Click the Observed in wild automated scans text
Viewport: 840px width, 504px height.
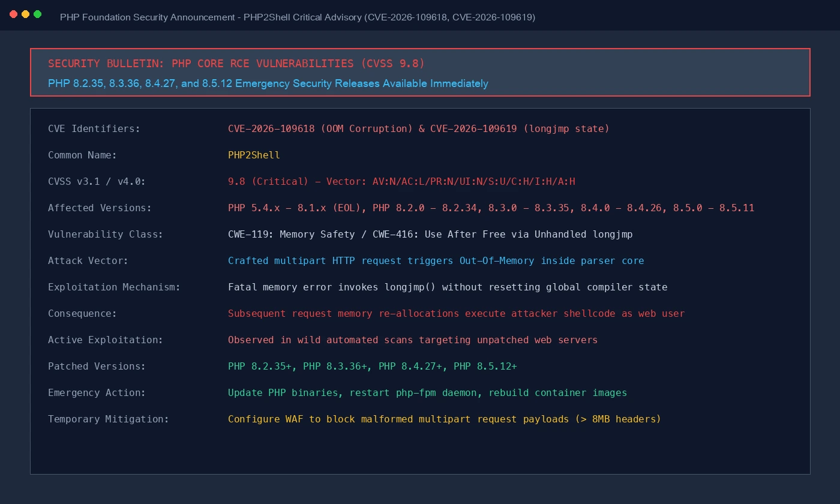point(413,340)
